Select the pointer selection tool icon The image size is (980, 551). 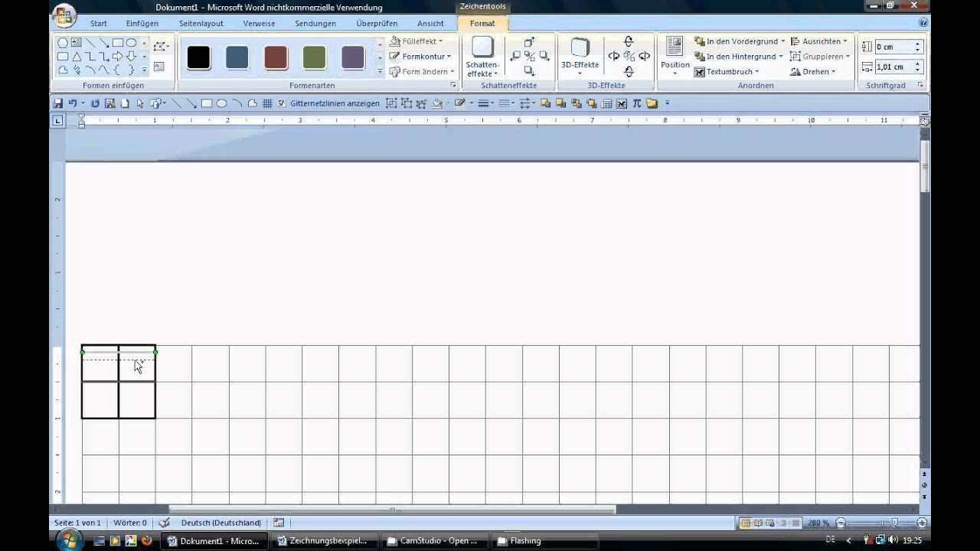(140, 103)
